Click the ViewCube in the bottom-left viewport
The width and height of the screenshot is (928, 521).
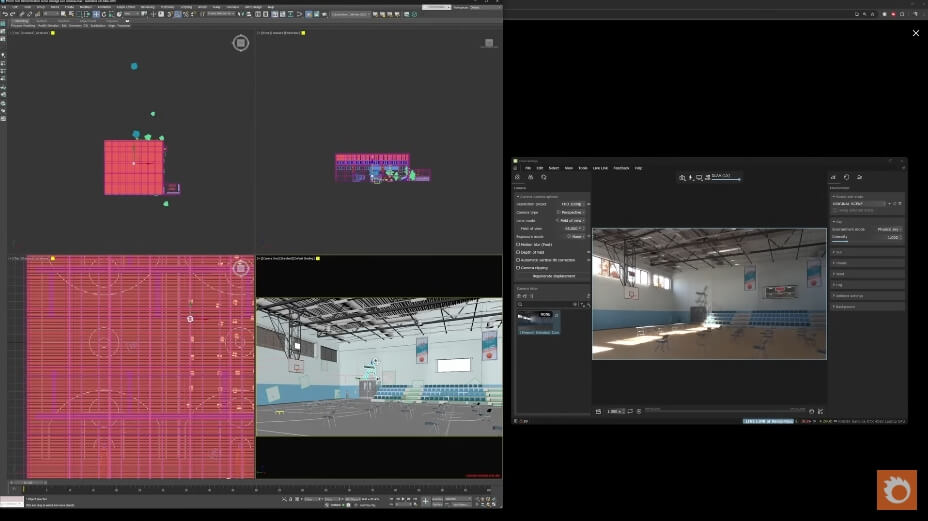click(240, 268)
